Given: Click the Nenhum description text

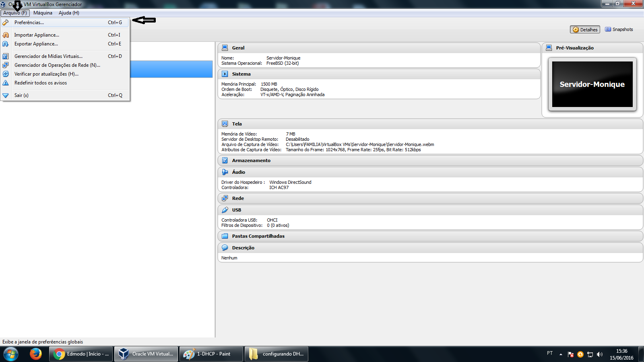Looking at the screenshot, I should coord(229,258).
